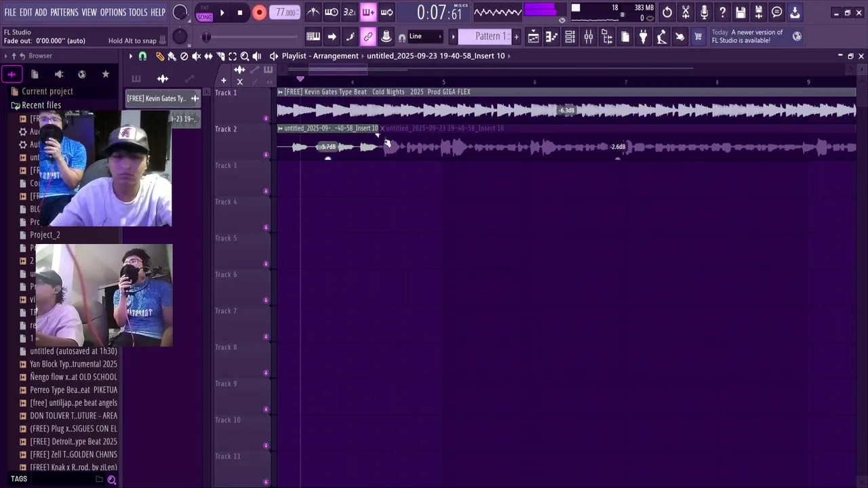868x488 pixels.
Task: Click the Play transport button
Action: point(222,12)
